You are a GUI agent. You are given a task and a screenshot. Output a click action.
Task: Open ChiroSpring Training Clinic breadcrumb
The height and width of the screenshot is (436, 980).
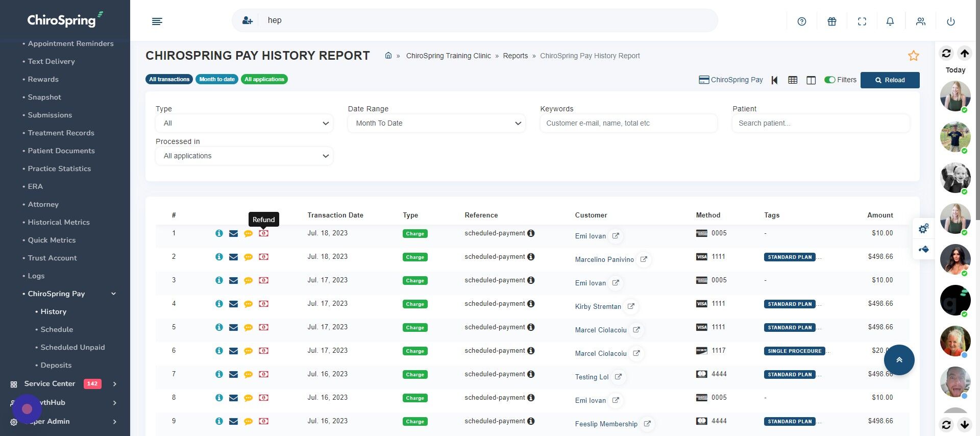pyautogui.click(x=449, y=56)
